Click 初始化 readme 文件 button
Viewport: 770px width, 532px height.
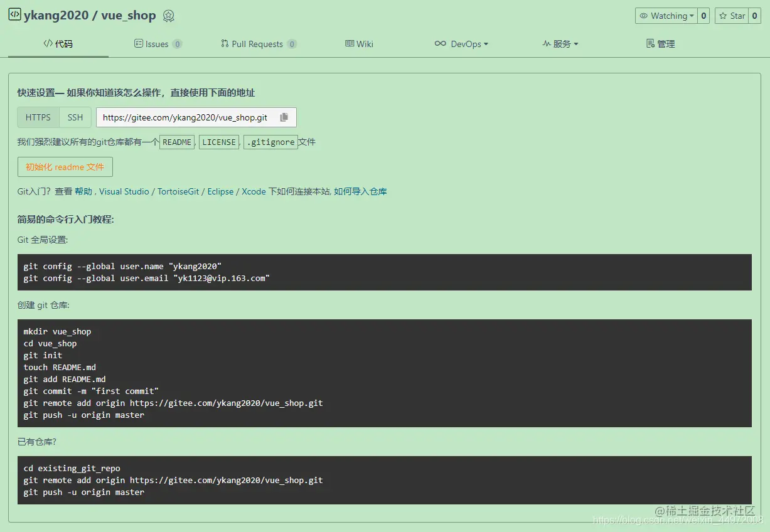(x=65, y=167)
